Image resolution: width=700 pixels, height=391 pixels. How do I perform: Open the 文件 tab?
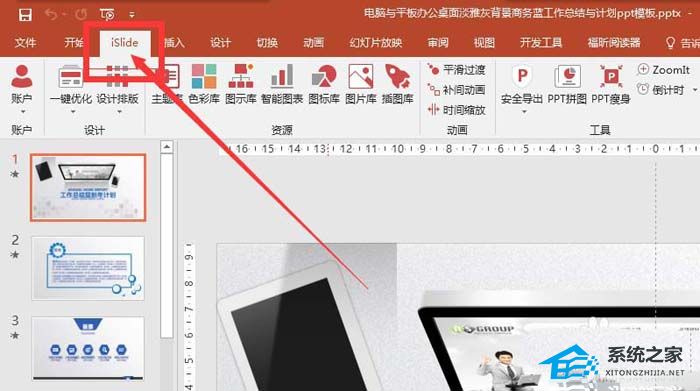pyautogui.click(x=25, y=42)
